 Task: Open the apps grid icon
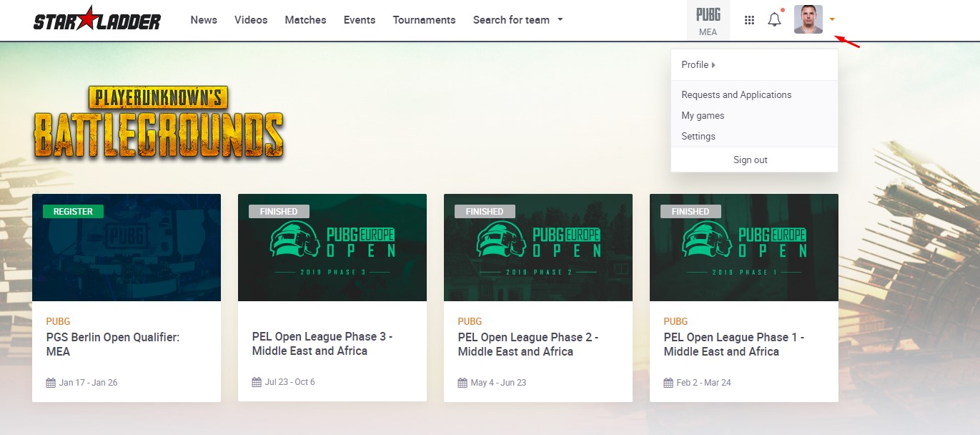[x=749, y=20]
